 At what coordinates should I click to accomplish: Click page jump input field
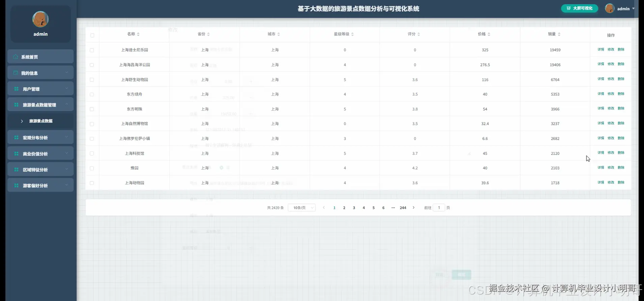(x=439, y=208)
